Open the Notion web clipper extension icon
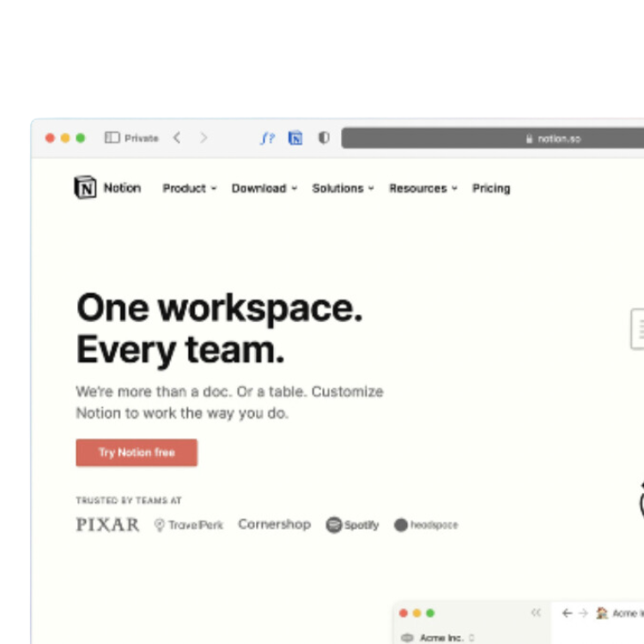The image size is (644, 644). coord(295,138)
